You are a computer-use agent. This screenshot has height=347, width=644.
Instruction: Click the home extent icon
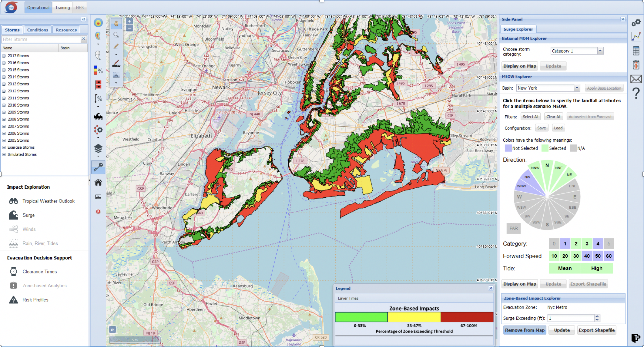(98, 183)
